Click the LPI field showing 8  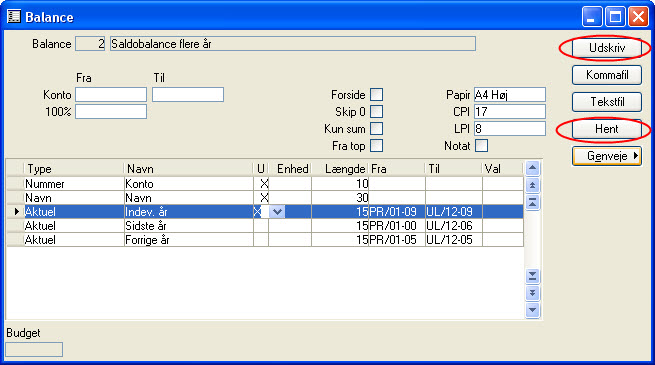510,129
